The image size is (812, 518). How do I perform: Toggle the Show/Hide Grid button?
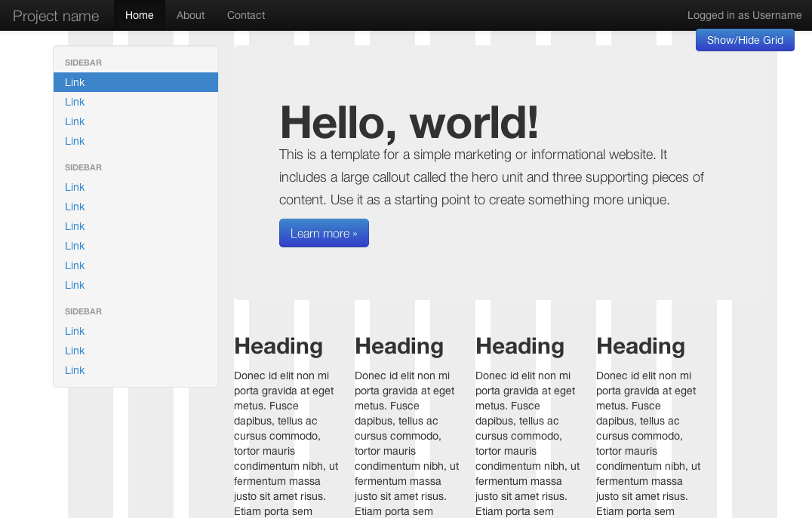tap(744, 40)
